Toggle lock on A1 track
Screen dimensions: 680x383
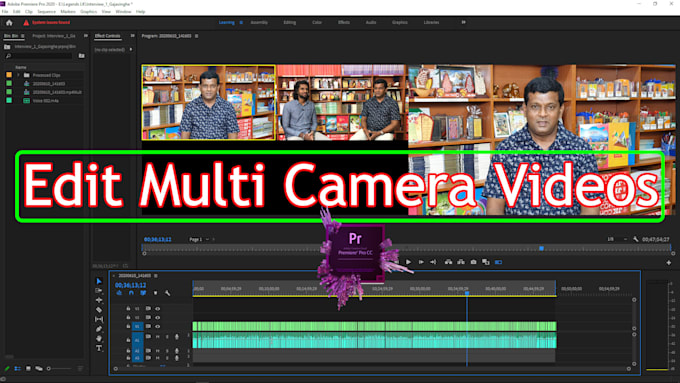[128, 340]
